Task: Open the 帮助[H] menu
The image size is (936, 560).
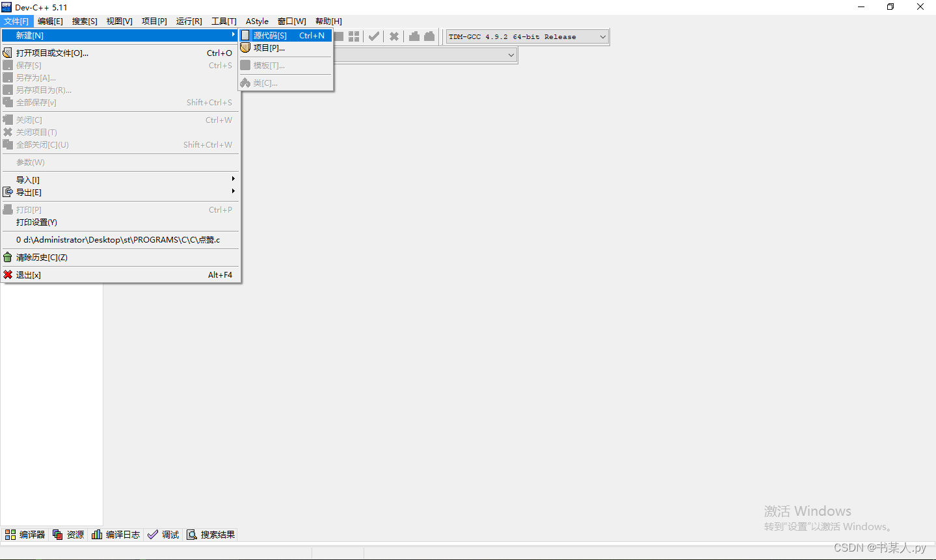Action: pos(328,21)
